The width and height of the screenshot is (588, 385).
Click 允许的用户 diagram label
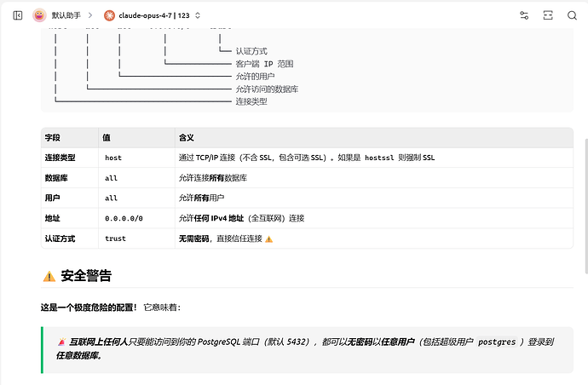[x=255, y=76]
